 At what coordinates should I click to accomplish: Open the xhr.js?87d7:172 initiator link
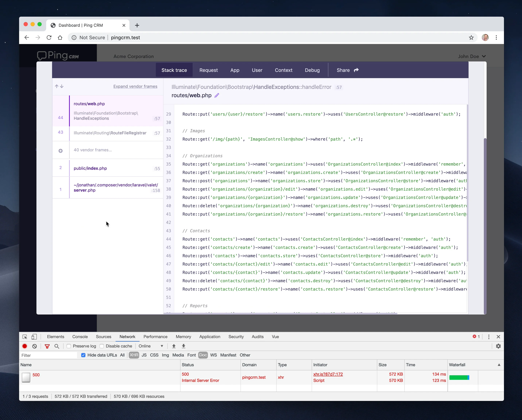coord(328,374)
